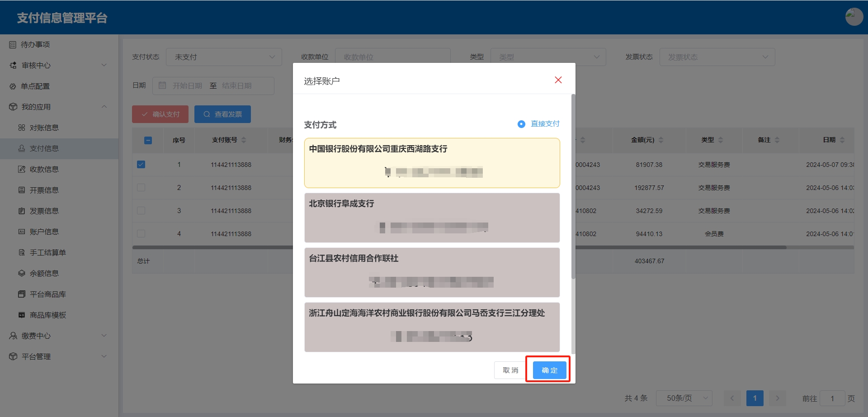The width and height of the screenshot is (868, 417).
Task: Click the 取消 button
Action: pyautogui.click(x=510, y=370)
